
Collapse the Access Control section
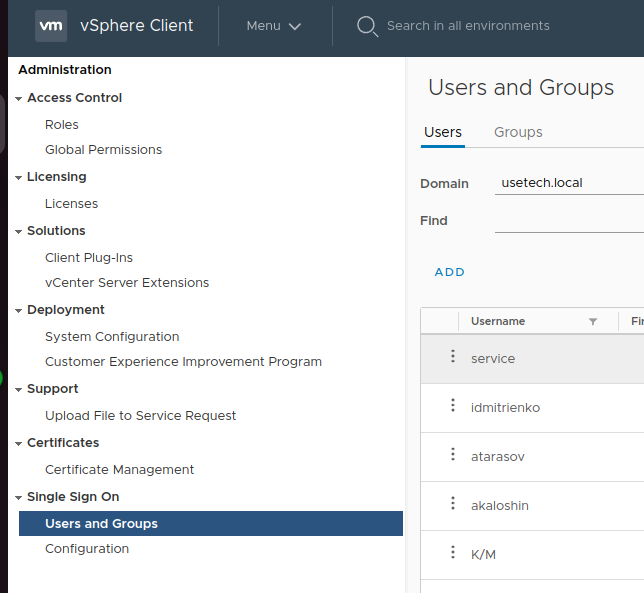(x=18, y=99)
